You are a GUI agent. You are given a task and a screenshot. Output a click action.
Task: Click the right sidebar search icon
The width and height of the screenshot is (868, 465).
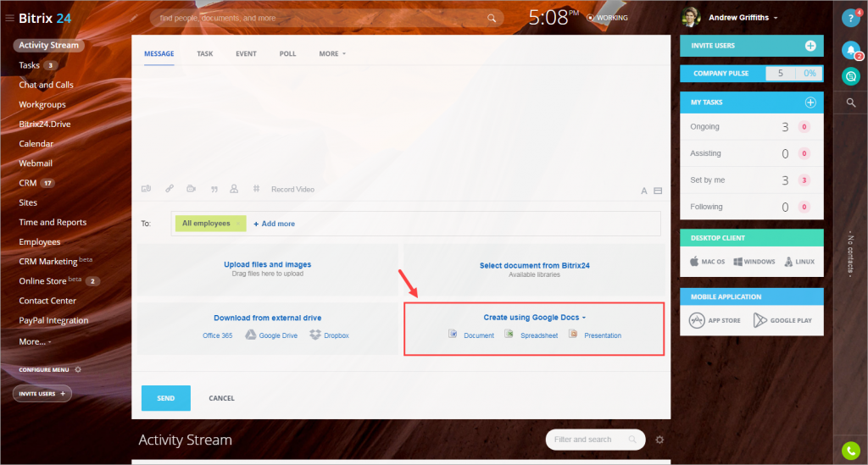pos(851,102)
